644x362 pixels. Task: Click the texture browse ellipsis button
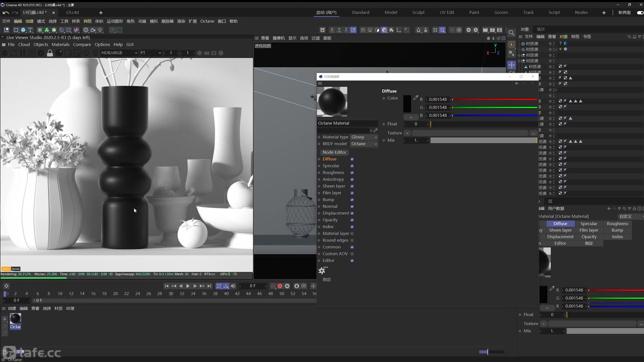point(533,133)
